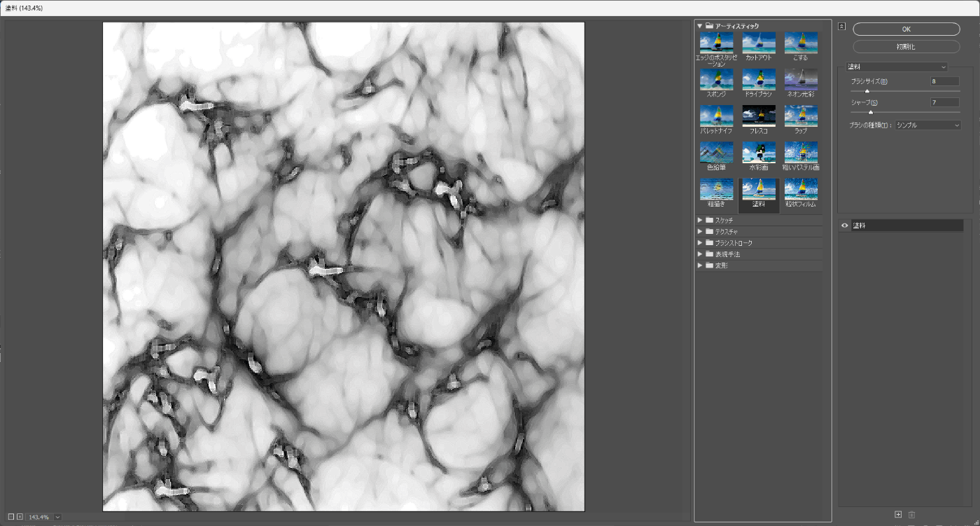Apply the パレットナイフ filter thumbnail
The image size is (980, 526).
coord(716,116)
